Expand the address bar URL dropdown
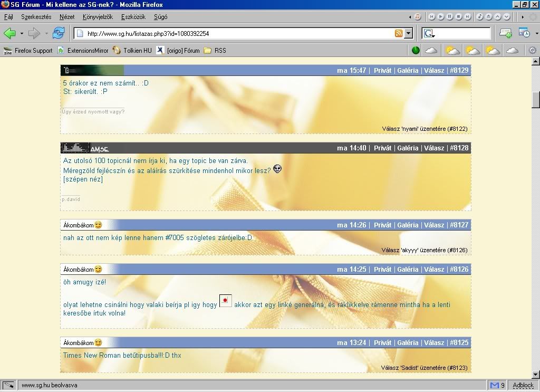The image size is (540, 392). [x=409, y=33]
